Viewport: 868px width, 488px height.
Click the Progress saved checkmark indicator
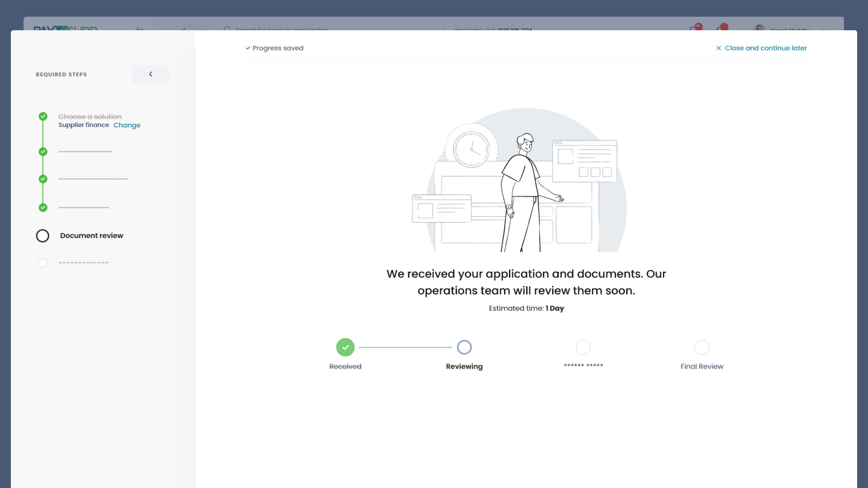(x=248, y=48)
